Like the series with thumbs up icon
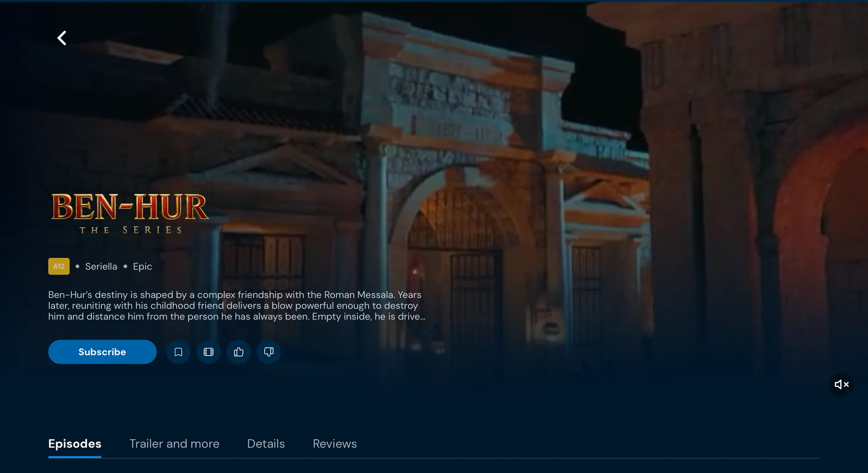The image size is (868, 473). 239,352
